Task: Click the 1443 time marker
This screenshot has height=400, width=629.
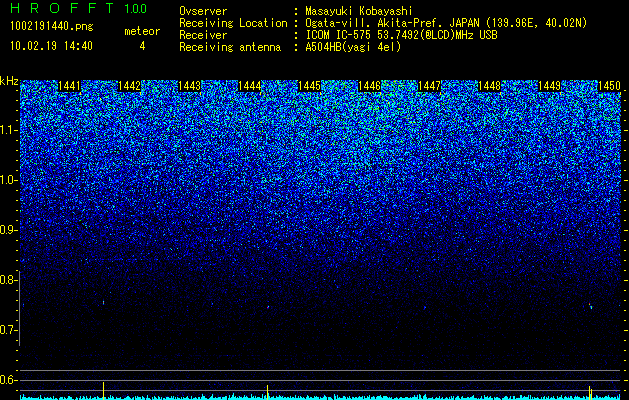Action: 189,86
